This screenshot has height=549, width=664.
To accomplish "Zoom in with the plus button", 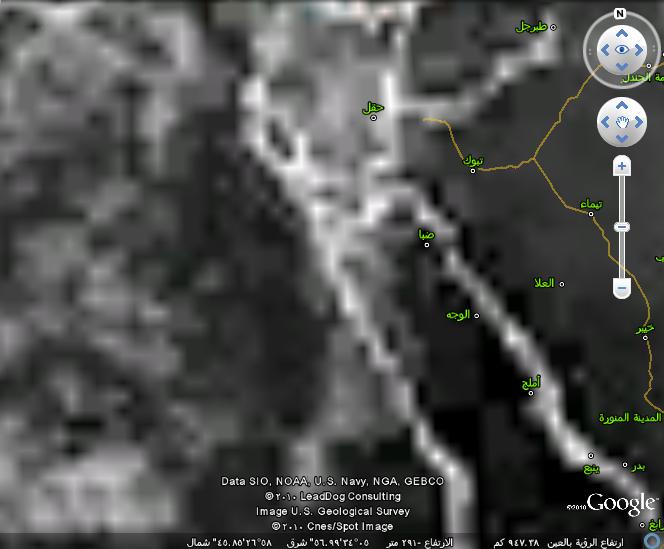I will (x=622, y=166).
